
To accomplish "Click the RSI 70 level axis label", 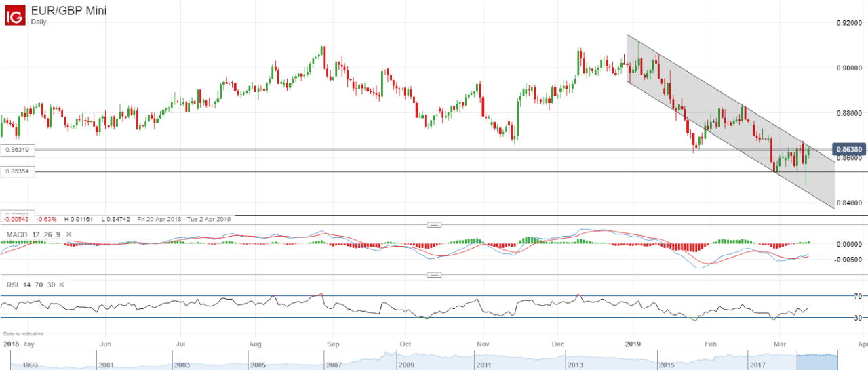I will click(x=858, y=296).
